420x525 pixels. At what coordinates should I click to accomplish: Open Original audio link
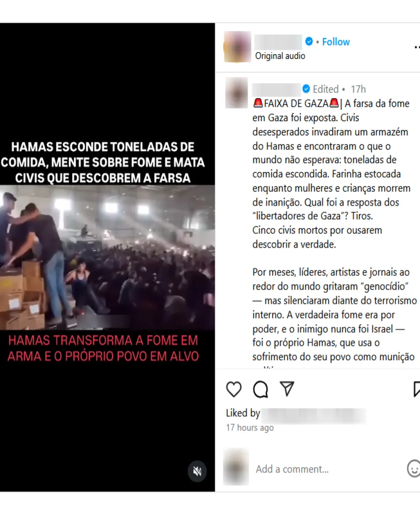(280, 56)
